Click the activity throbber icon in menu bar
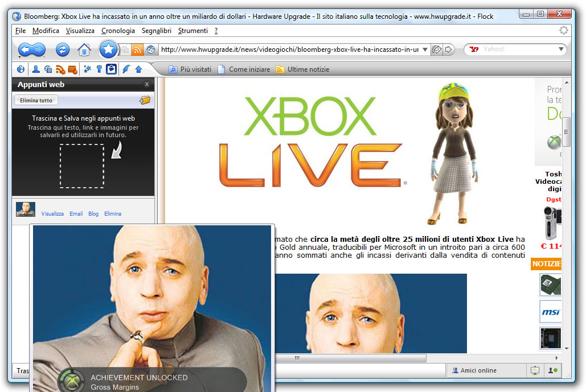586x392 pixels. [564, 30]
